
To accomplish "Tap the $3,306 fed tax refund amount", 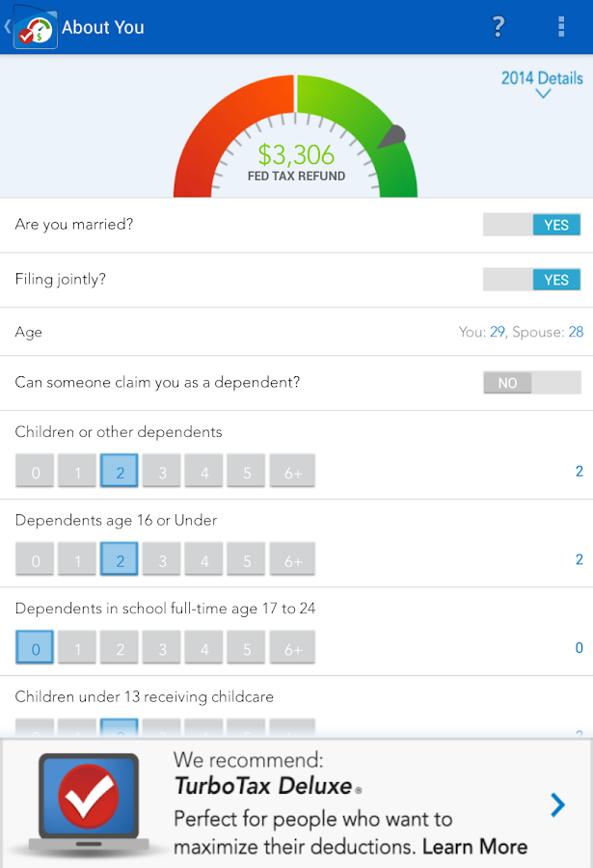I will pyautogui.click(x=296, y=154).
